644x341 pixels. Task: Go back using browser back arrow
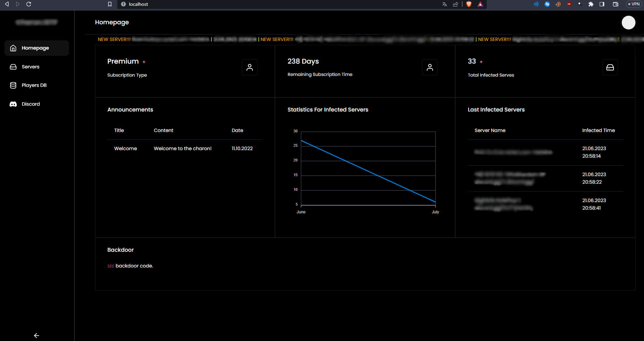(x=7, y=4)
